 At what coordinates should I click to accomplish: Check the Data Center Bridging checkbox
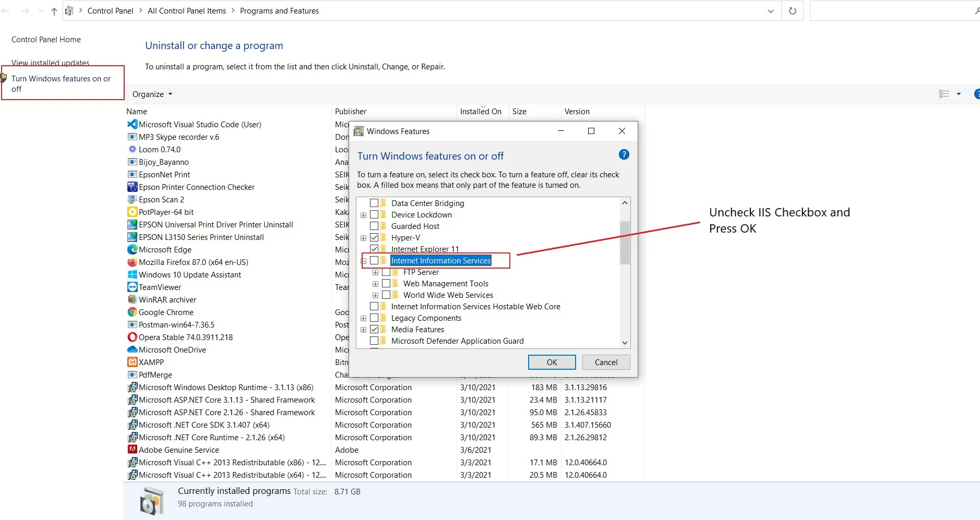(x=374, y=203)
